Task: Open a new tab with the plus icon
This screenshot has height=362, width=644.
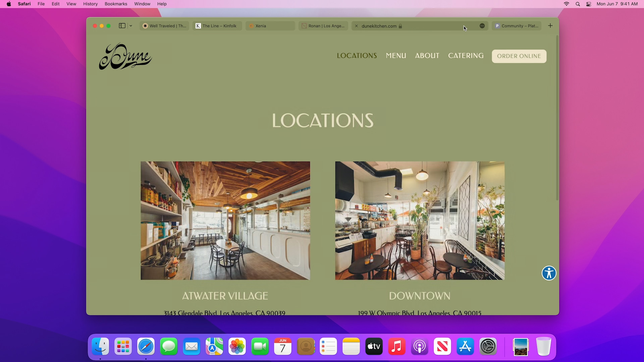Action: [x=550, y=25]
